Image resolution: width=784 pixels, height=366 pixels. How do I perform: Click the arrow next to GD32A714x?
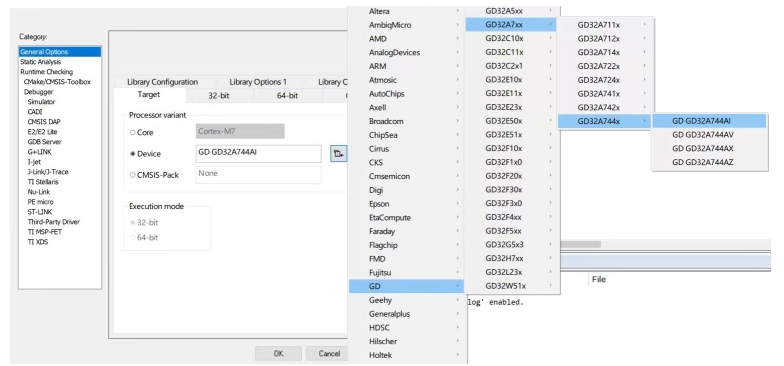644,52
